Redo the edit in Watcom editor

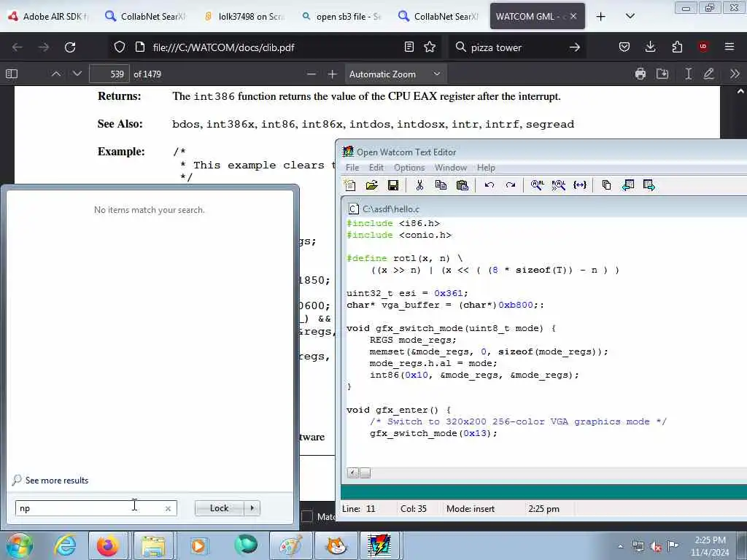[510, 185]
